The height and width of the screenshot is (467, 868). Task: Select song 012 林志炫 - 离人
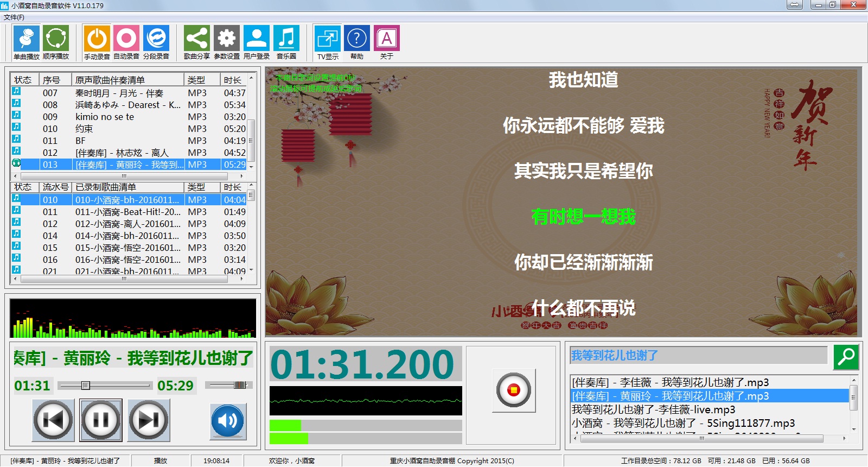point(122,153)
